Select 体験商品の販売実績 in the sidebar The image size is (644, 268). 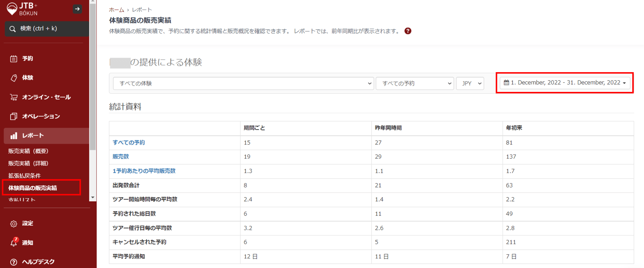33,188
